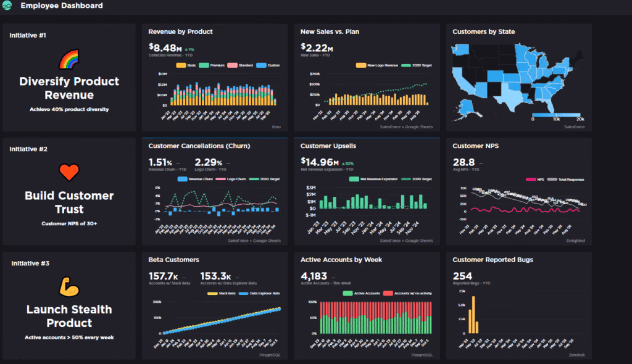Click the Zendesk source label

[577, 355]
